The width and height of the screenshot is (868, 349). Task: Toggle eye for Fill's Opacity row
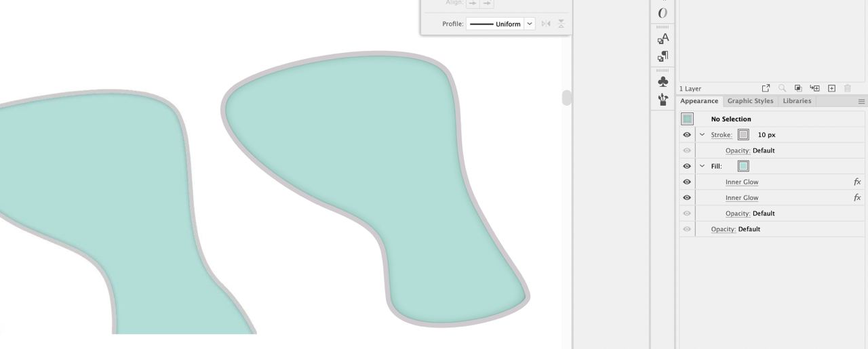pos(687,213)
